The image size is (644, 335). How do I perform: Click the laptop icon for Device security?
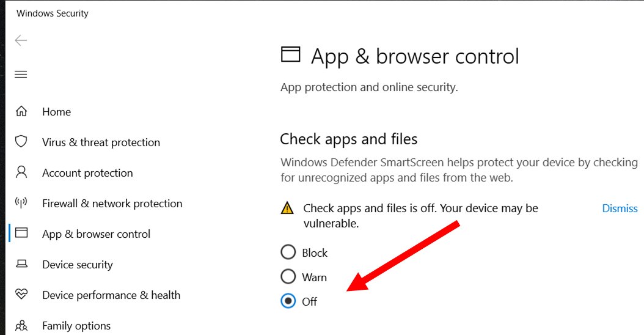(x=21, y=264)
